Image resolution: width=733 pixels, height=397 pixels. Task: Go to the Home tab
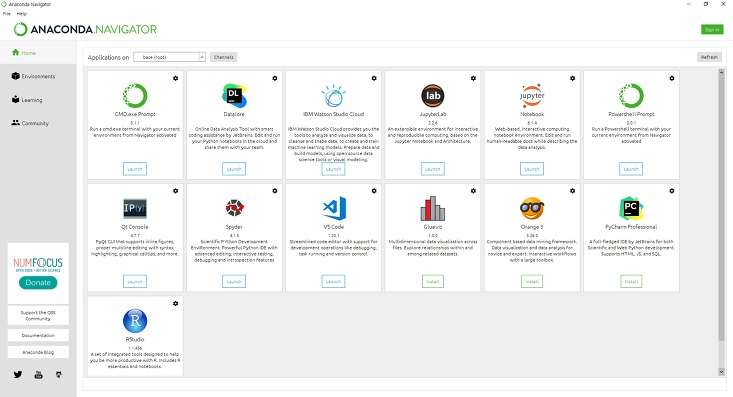pyautogui.click(x=38, y=52)
